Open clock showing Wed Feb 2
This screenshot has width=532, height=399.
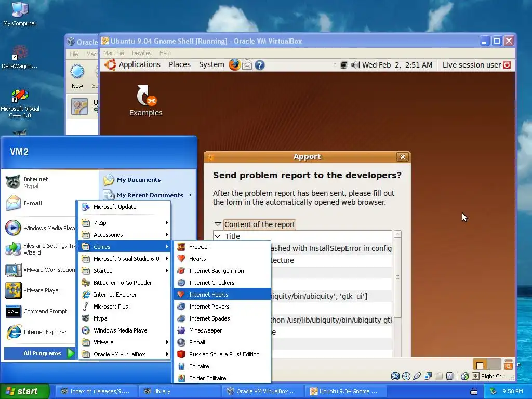coord(397,65)
